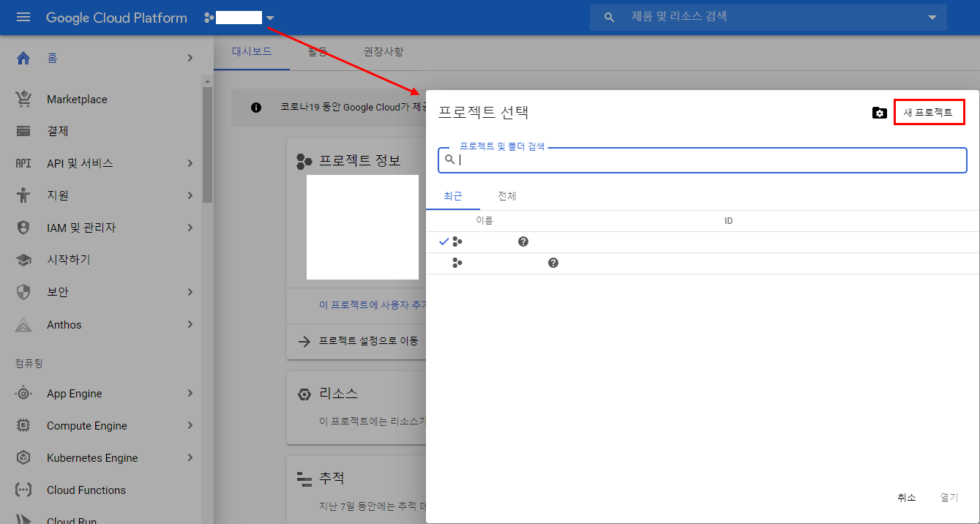This screenshot has width=980, height=524.
Task: Expand the Anthos submenu chevron
Action: 190,324
